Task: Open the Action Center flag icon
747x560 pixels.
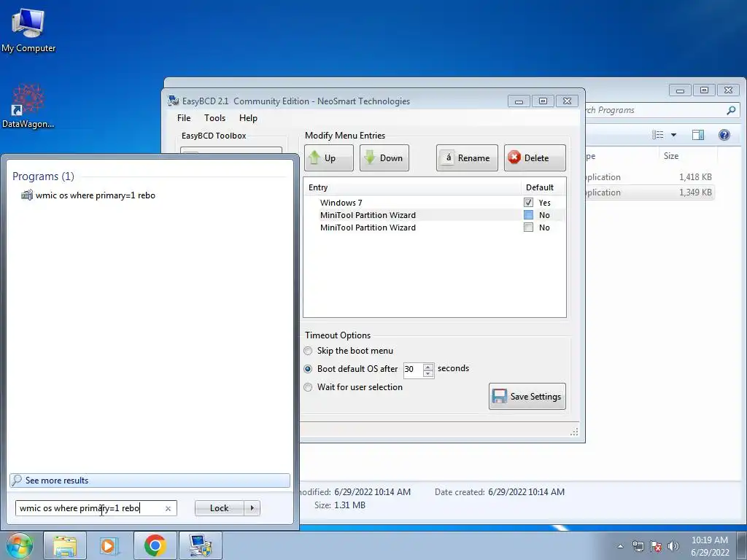Action: 656,546
